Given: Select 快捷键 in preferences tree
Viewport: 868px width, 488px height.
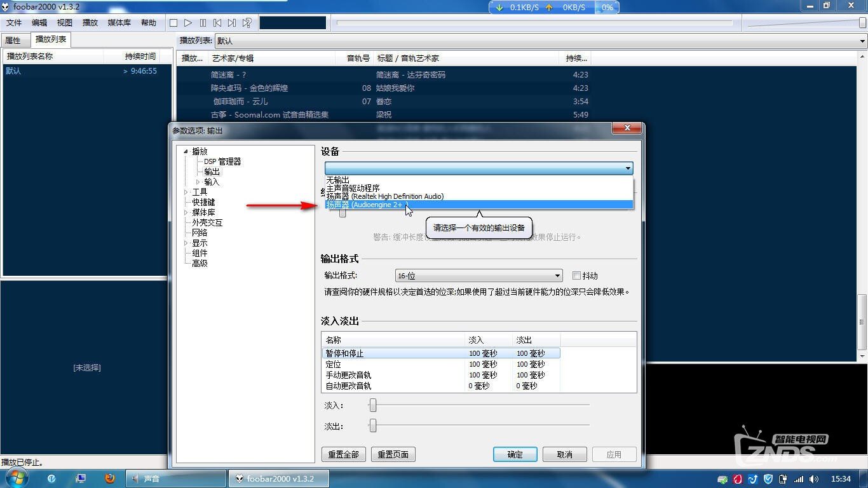Looking at the screenshot, I should tap(203, 202).
